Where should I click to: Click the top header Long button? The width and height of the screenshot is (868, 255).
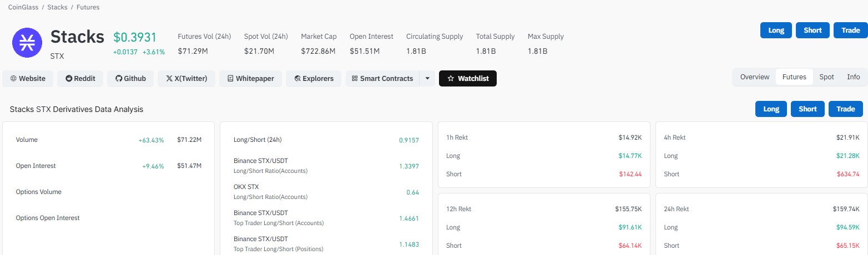776,30
